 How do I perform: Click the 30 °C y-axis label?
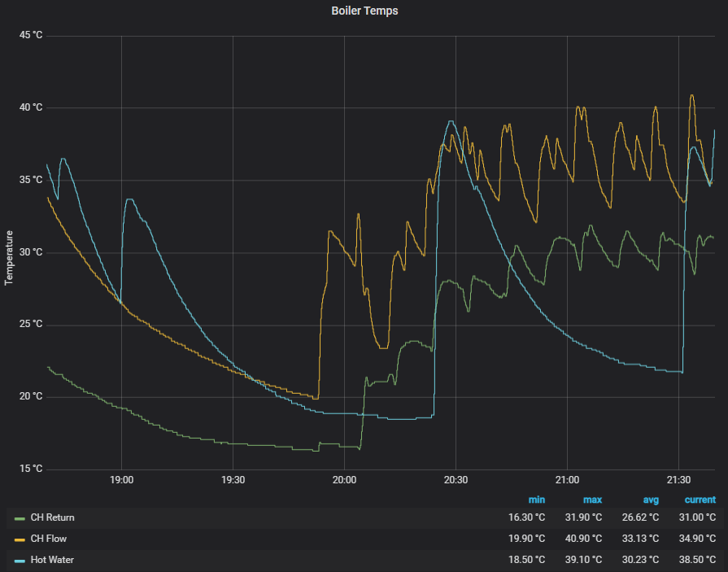point(31,252)
